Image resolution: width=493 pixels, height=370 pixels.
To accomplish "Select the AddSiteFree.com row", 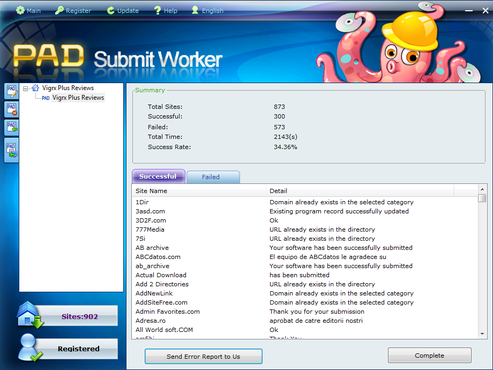I will click(305, 302).
